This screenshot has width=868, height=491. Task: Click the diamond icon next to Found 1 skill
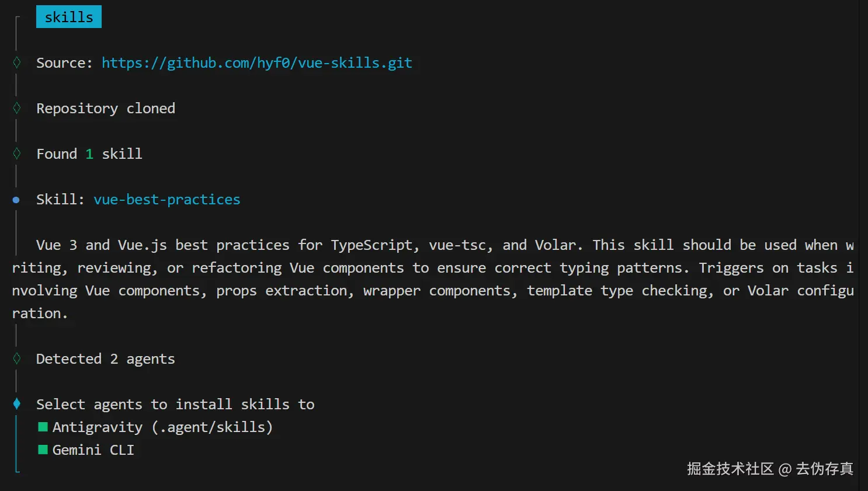17,154
